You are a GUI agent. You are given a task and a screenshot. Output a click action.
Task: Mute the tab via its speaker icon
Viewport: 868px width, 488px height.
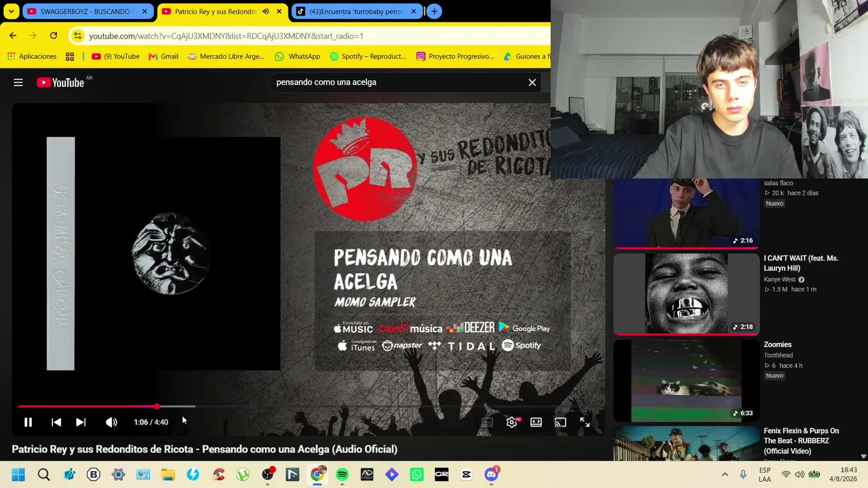(265, 12)
